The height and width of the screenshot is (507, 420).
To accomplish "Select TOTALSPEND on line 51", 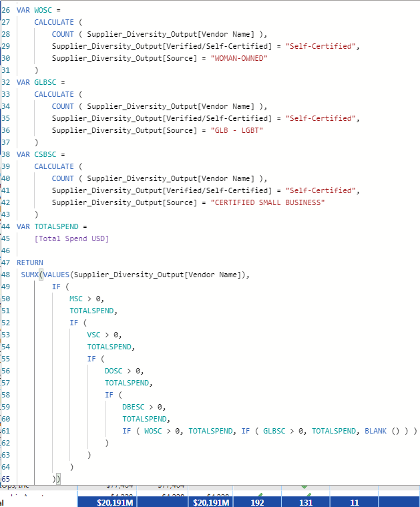I will (x=91, y=311).
